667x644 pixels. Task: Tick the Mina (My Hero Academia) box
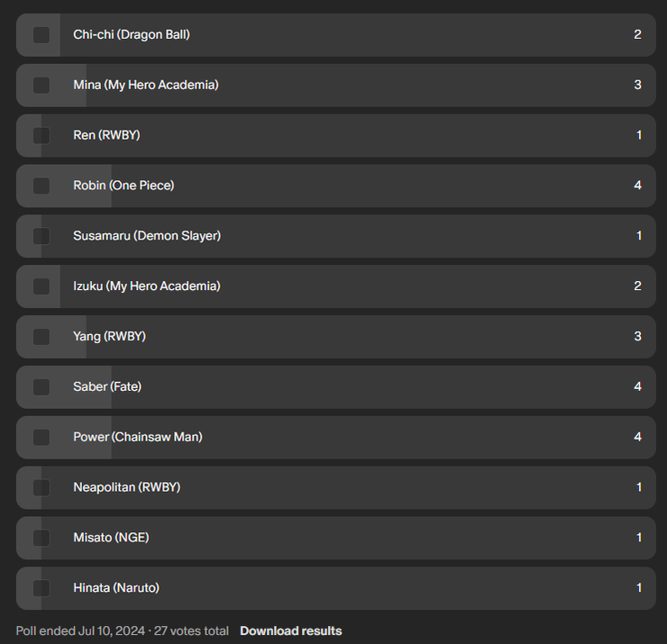41,86
